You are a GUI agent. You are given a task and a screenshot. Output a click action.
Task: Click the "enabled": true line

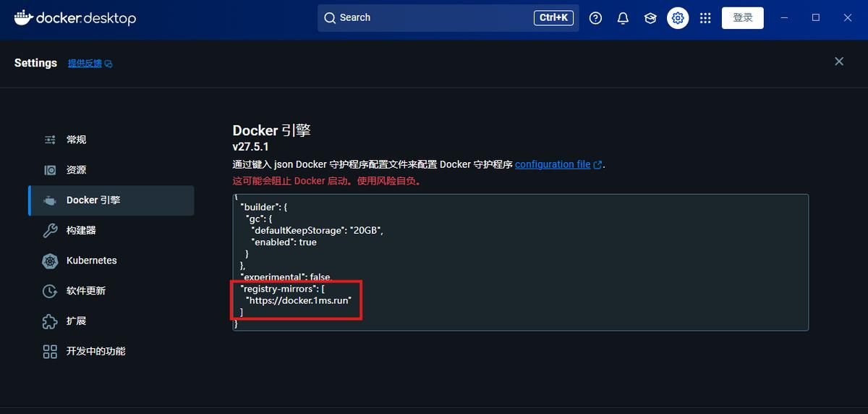(x=284, y=242)
